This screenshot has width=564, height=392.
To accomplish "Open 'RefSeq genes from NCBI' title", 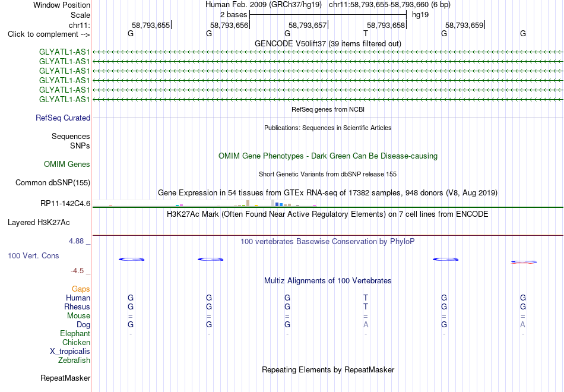I will 328,109.
